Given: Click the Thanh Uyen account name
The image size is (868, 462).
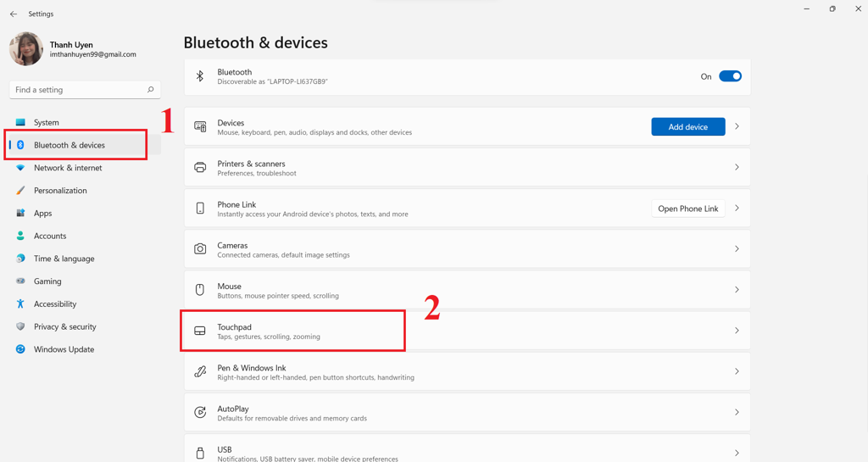Looking at the screenshot, I should tap(71, 45).
